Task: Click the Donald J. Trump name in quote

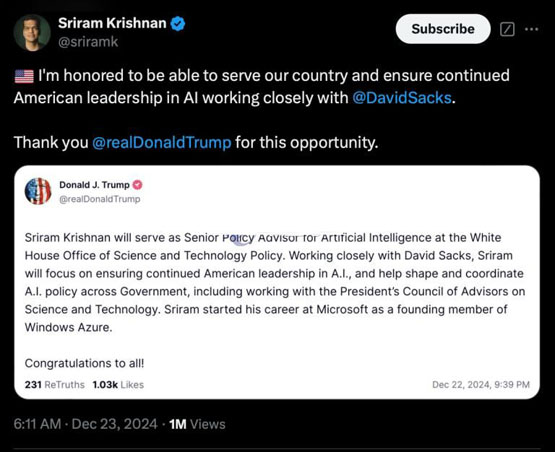Action: [x=94, y=185]
